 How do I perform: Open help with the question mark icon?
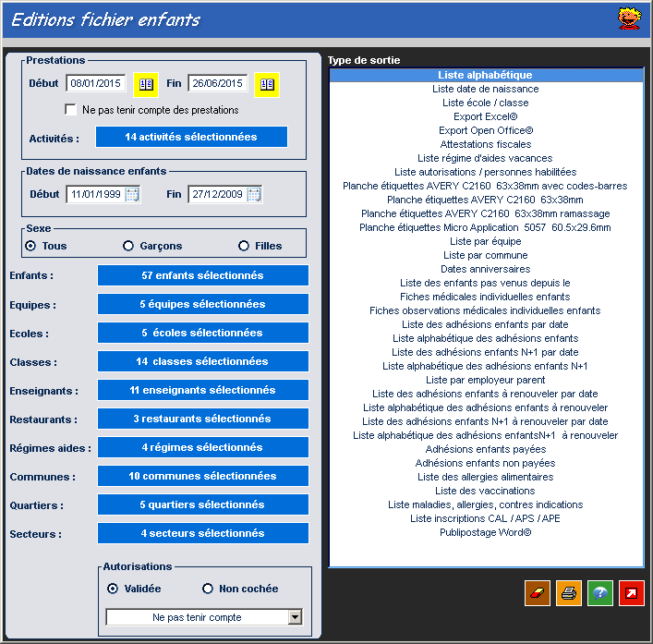click(x=599, y=593)
